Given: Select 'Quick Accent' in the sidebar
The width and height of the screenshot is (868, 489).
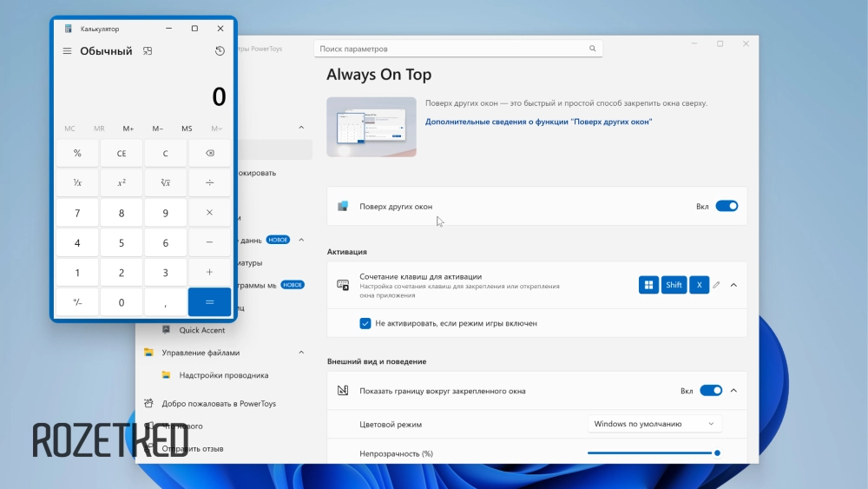Looking at the screenshot, I should click(x=201, y=330).
